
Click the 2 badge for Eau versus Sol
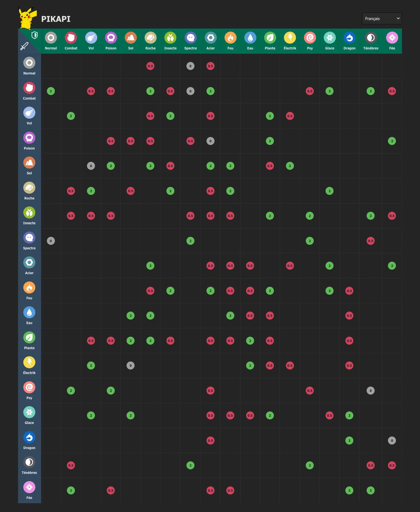tap(131, 316)
